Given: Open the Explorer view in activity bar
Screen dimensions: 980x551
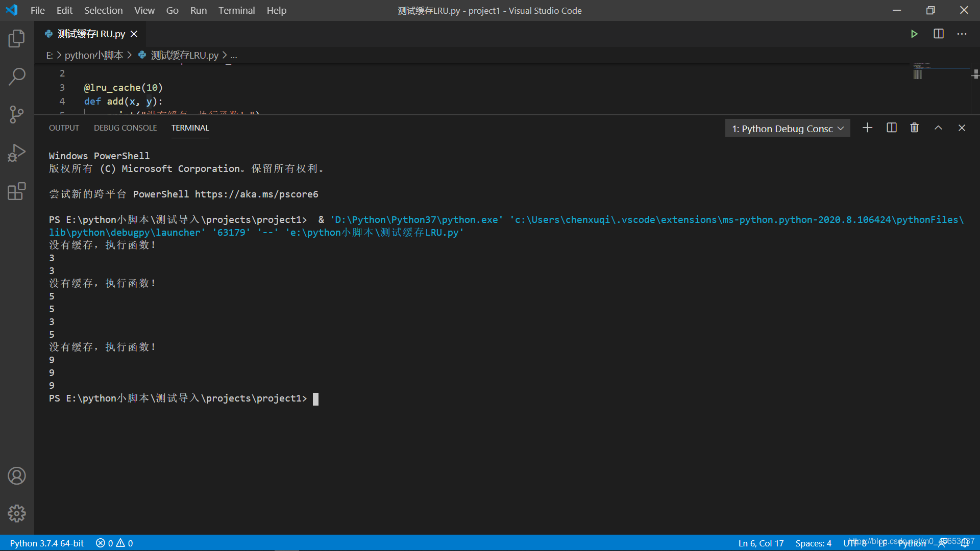Looking at the screenshot, I should click(x=17, y=39).
